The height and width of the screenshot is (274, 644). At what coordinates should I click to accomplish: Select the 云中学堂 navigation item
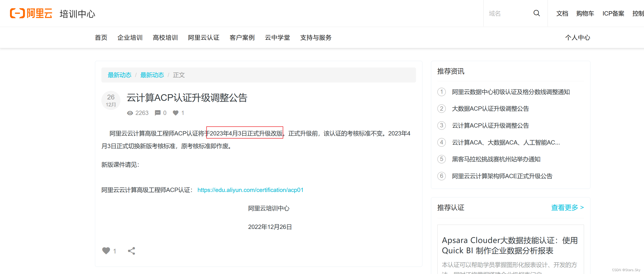pos(277,38)
